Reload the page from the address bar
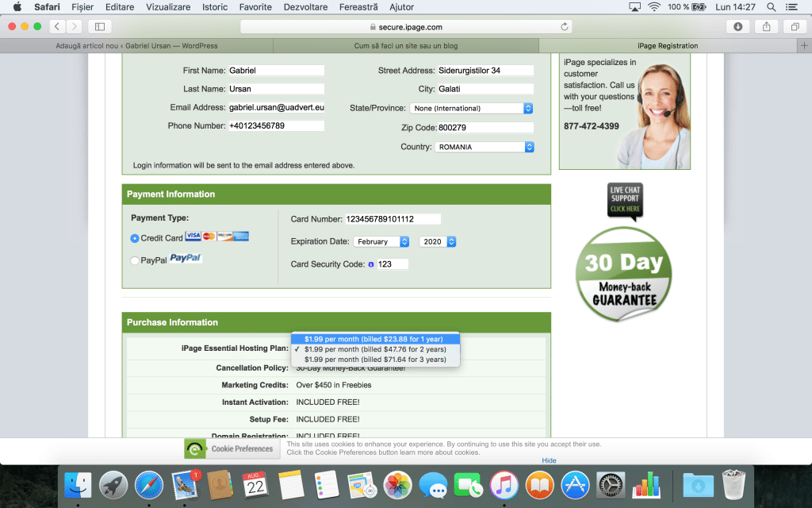Screen dimensions: 812x508 [565, 27]
